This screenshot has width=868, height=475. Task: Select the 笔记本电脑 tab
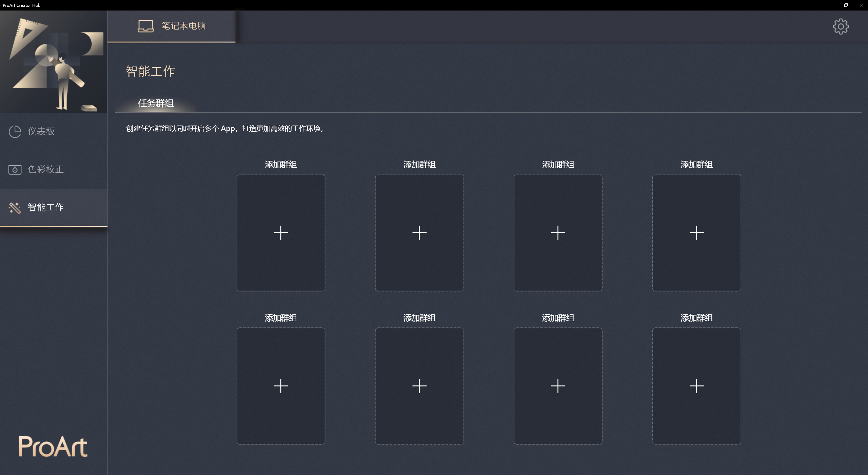point(172,26)
